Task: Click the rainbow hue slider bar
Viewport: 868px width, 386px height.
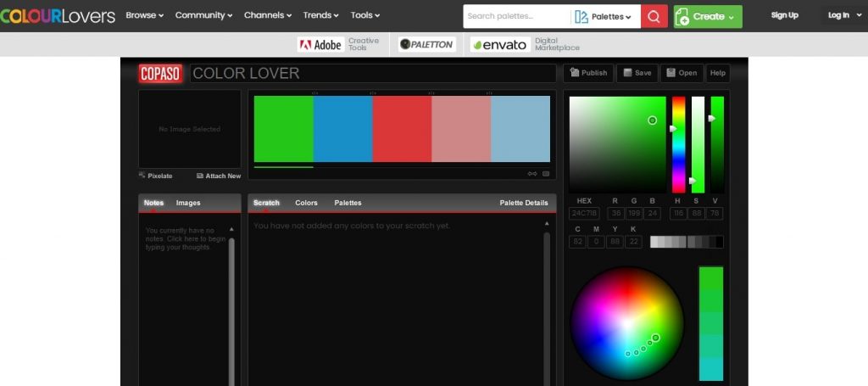Action: coord(679,144)
